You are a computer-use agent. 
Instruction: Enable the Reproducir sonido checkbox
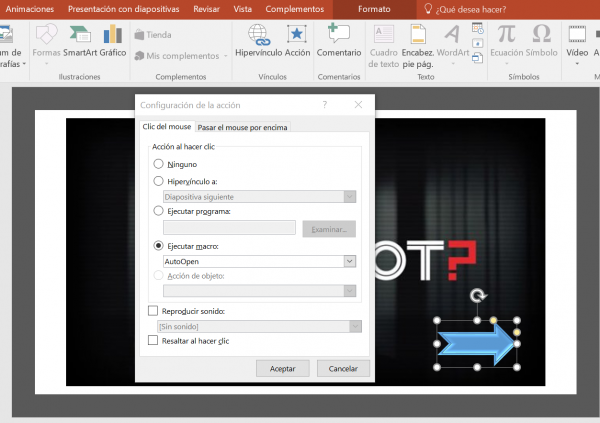tap(153, 311)
